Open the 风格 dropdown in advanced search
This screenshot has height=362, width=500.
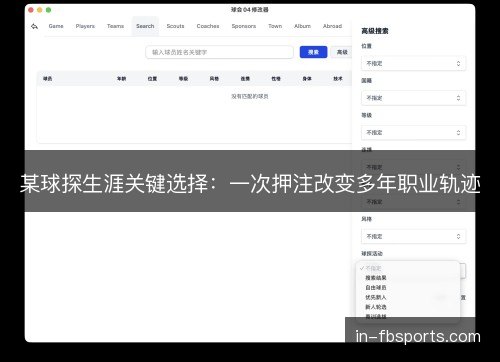click(x=413, y=236)
